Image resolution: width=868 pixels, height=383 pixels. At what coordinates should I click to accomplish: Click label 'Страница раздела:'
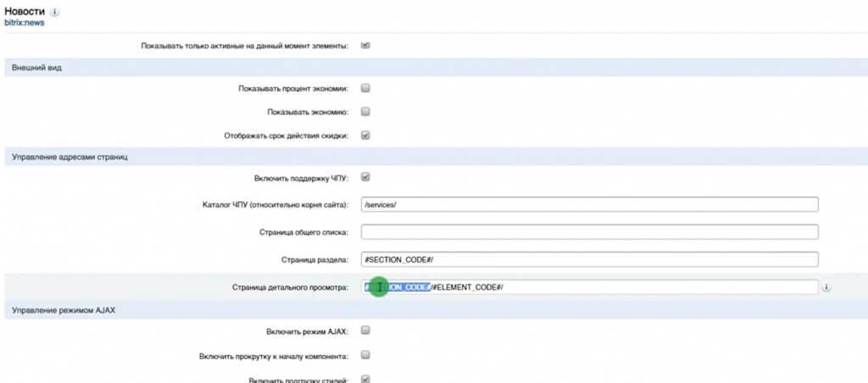pos(315,260)
